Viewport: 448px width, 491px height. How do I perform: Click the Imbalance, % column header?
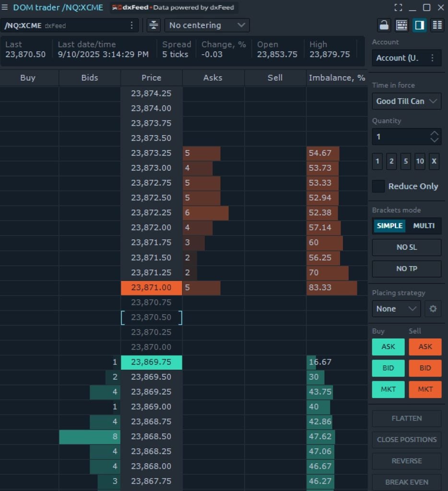click(x=337, y=78)
